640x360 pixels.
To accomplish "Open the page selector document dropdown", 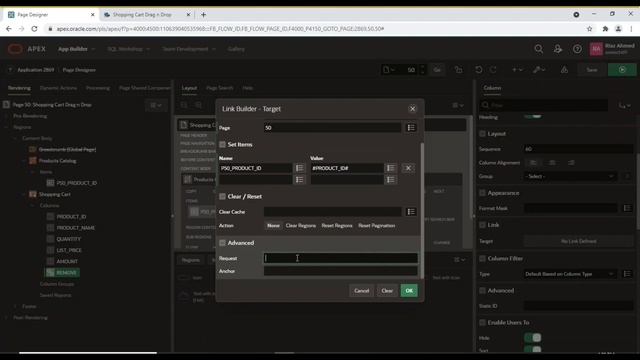I will point(389,70).
